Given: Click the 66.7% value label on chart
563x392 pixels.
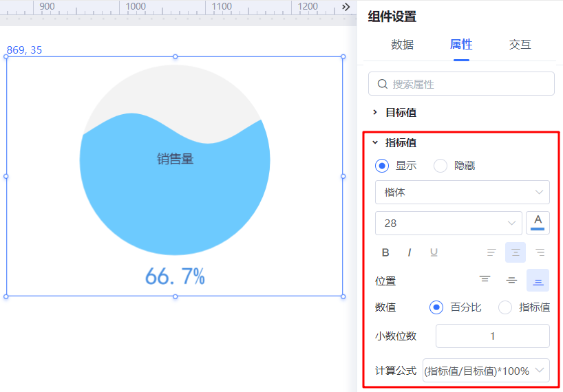Looking at the screenshot, I should [175, 277].
